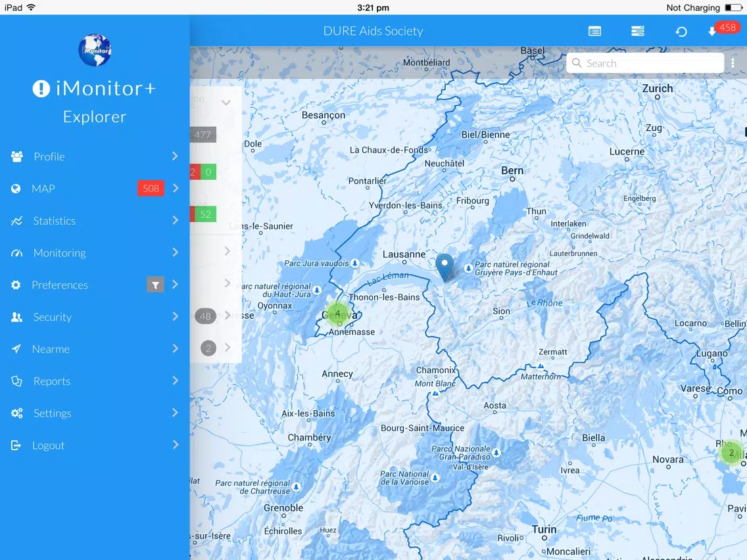Click the map Search field
The width and height of the screenshot is (747, 560).
(x=645, y=63)
